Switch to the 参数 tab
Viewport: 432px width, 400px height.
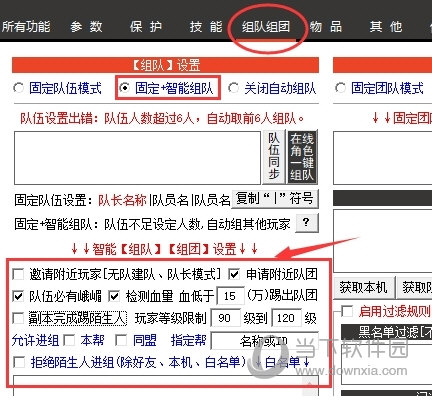86,27
